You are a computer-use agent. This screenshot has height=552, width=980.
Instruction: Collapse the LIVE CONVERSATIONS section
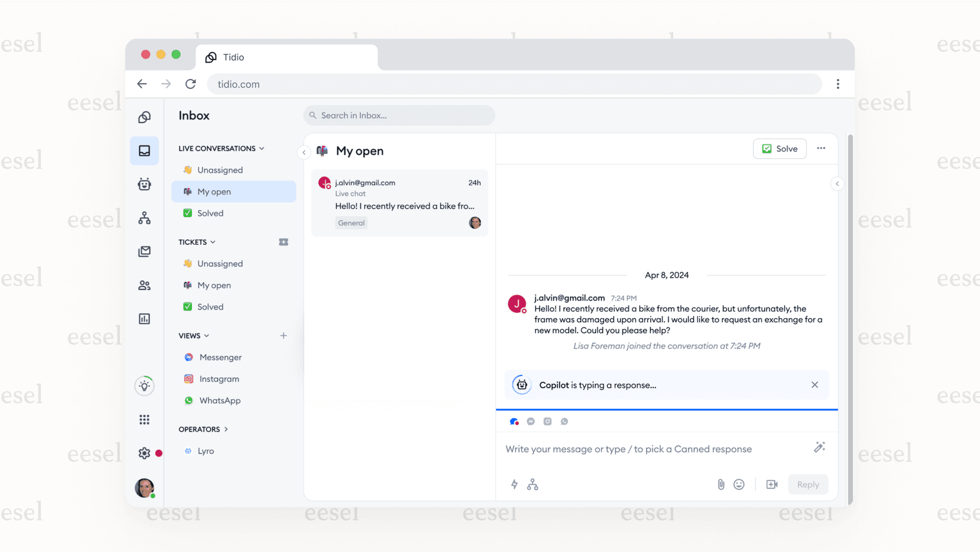[262, 148]
